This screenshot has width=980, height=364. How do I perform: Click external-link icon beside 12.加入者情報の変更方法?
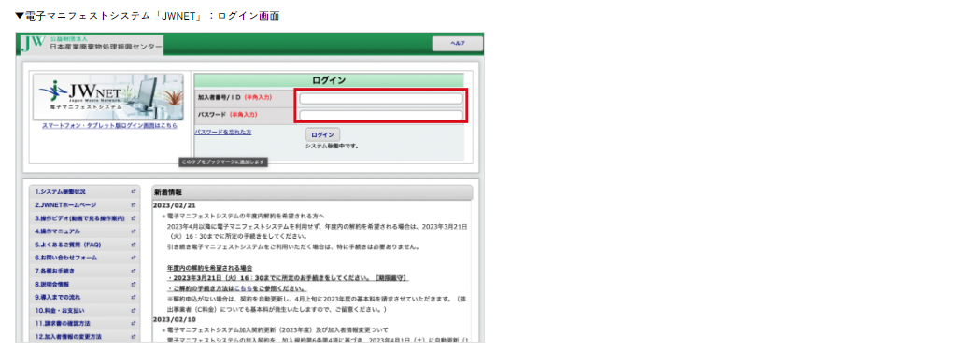[133, 337]
